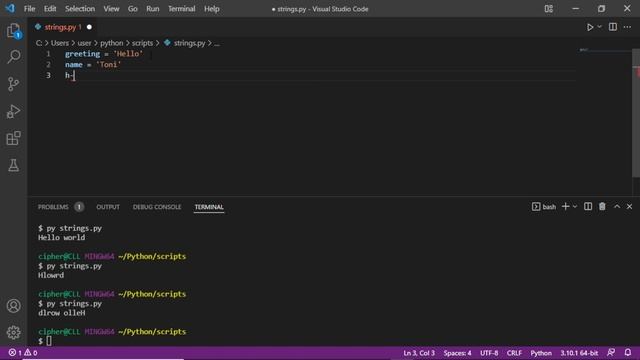The width and height of the screenshot is (640, 360).
Task: Open the Explorer view in activity bar
Action: (13, 31)
